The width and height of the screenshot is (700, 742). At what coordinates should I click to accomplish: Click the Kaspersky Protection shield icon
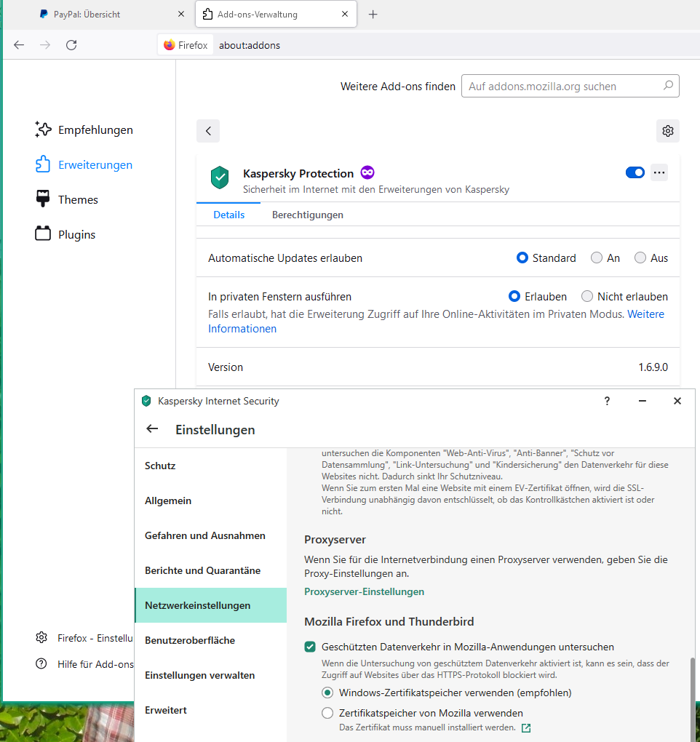[x=220, y=177]
